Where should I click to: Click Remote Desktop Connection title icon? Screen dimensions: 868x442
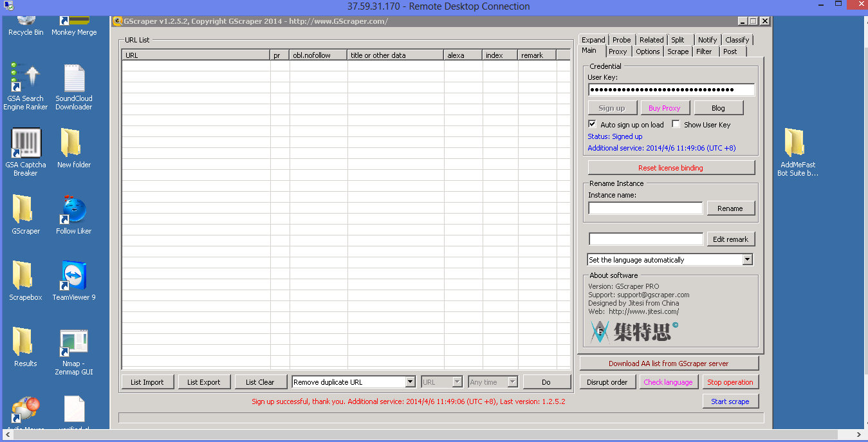pyautogui.click(x=8, y=6)
